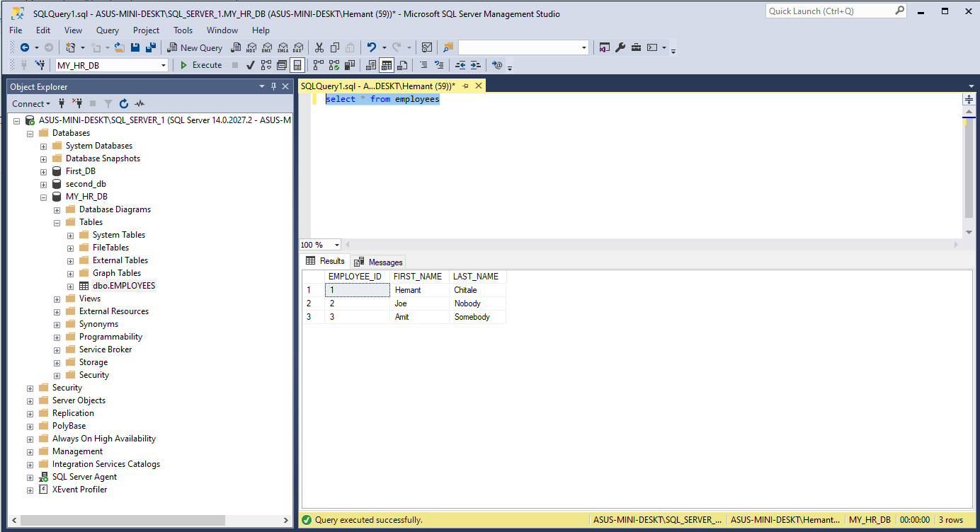The image size is (980, 532).
Task: Click the EMPLOYEE_ID column header
Action: pos(355,277)
